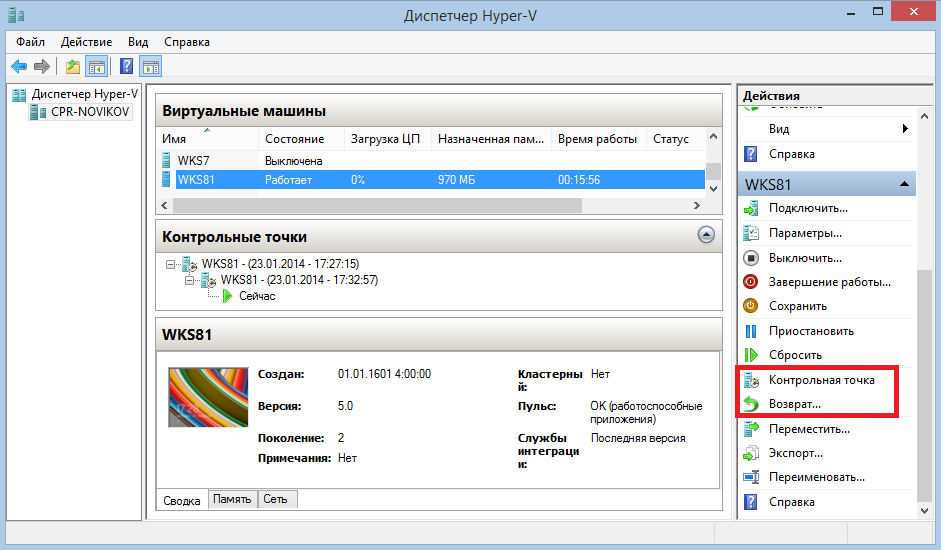The image size is (941, 550).
Task: Click the Приостановить pause icon
Action: pos(752,331)
